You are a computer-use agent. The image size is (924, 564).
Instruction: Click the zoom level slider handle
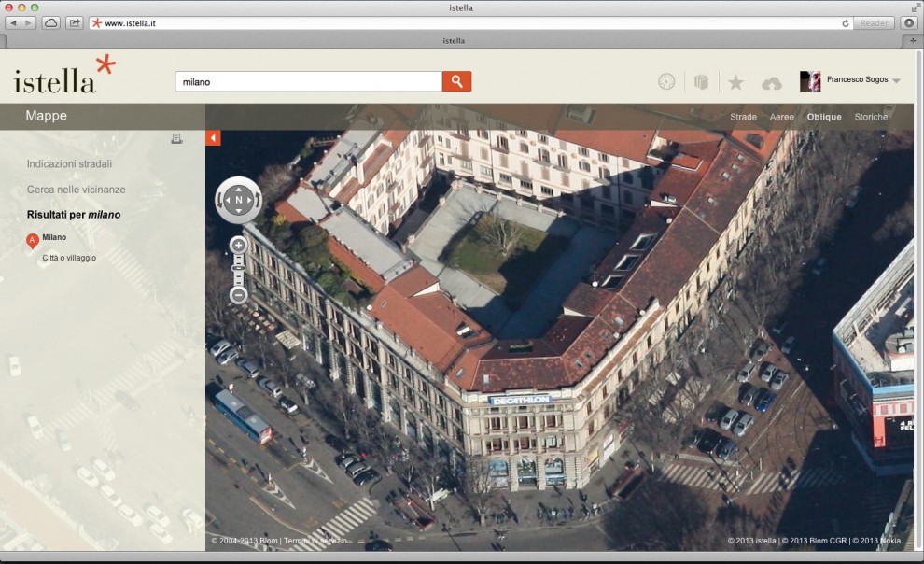pyautogui.click(x=239, y=269)
